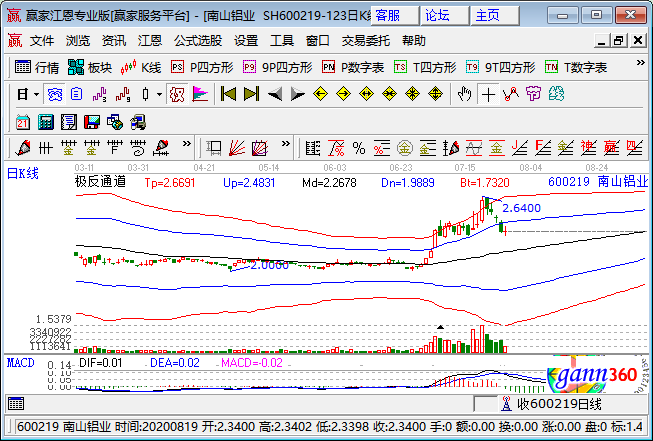Open the candlestick chart-type dropdown arrow

160,95
